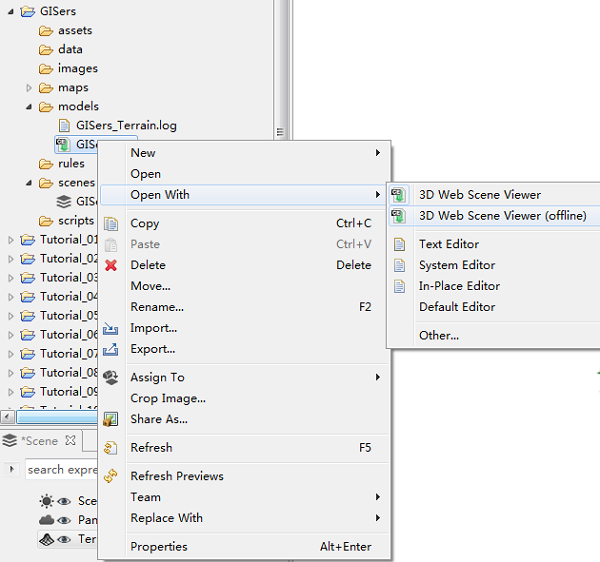Click the Share As icon
The height and width of the screenshot is (562, 600).
click(111, 419)
